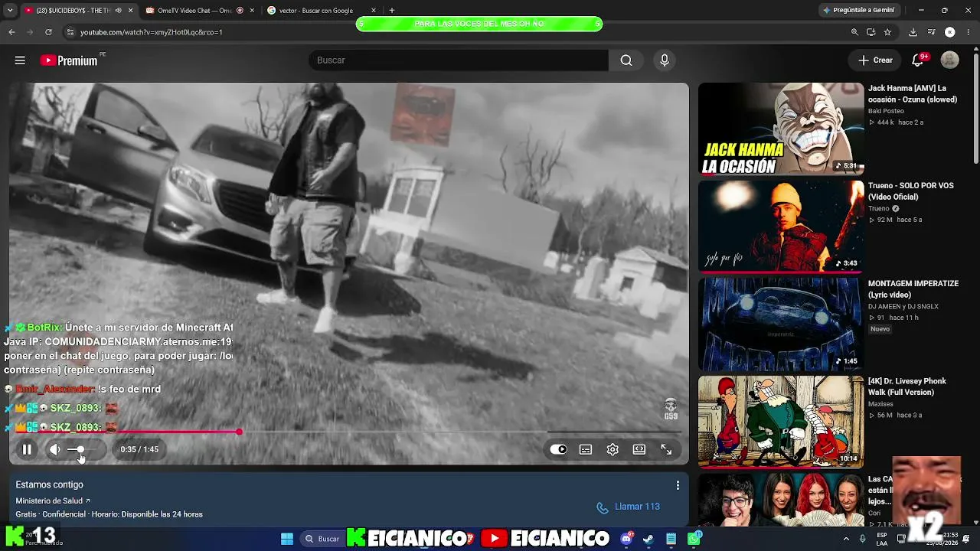Open the Ministerio de Salud link
Viewport: 980px width, 551px height.
point(52,500)
